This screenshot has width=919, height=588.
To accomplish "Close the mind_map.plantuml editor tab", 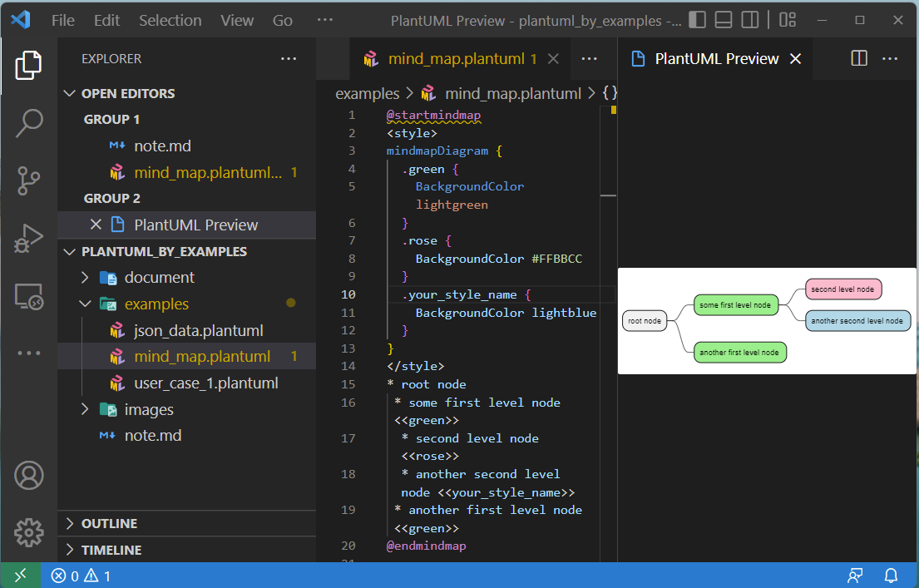I will coord(553,58).
